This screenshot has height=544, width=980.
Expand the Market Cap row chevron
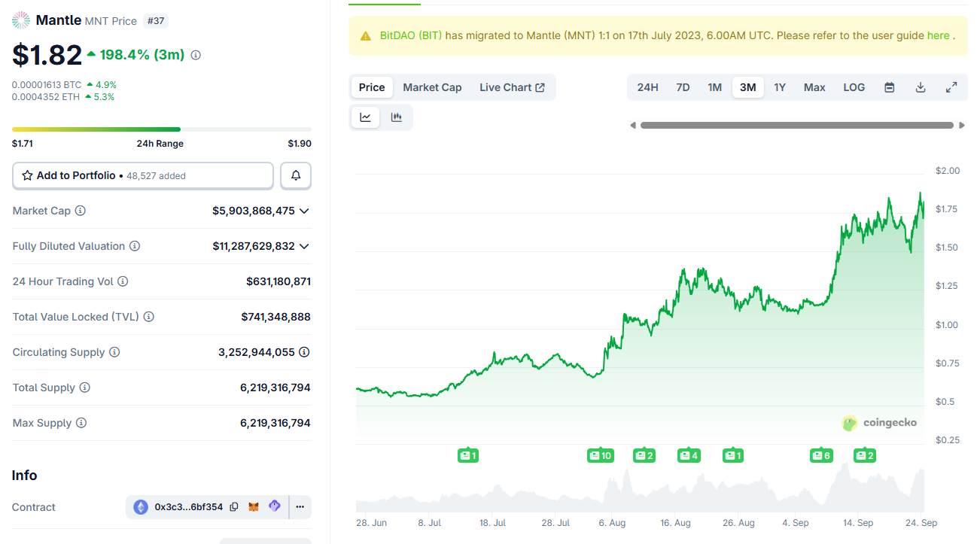click(x=304, y=211)
